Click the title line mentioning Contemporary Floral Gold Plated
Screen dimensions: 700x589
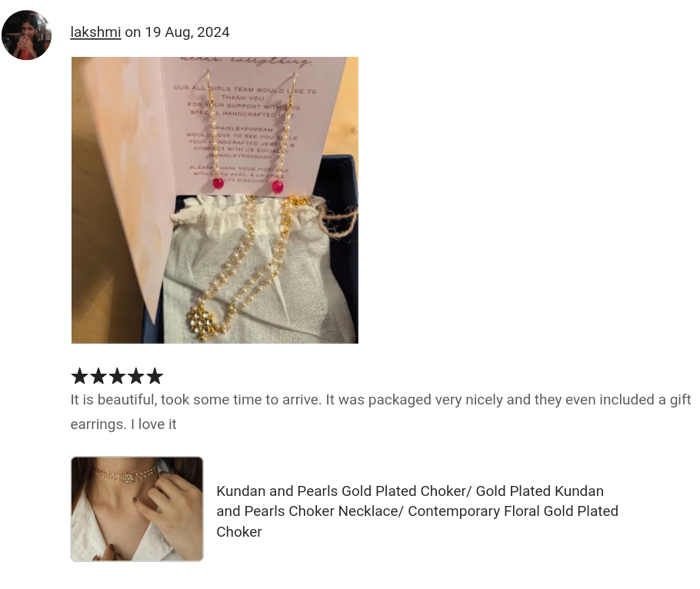[417, 511]
